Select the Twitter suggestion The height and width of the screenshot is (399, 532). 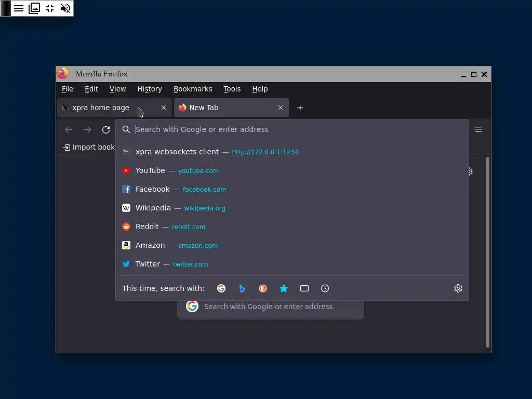pyautogui.click(x=292, y=263)
